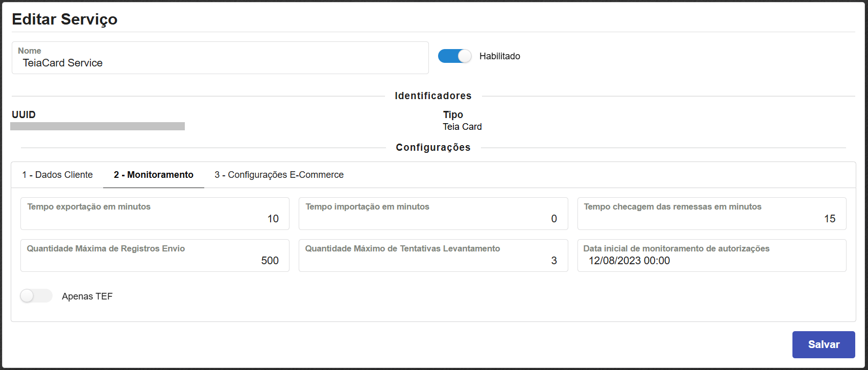Select the redacted UUID value
868x370 pixels.
coord(98,126)
